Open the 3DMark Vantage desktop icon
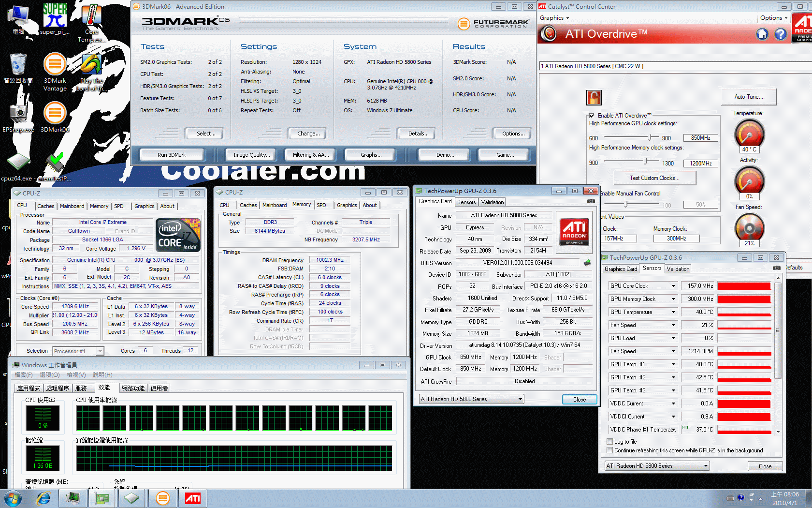812x508 pixels. 55,72
